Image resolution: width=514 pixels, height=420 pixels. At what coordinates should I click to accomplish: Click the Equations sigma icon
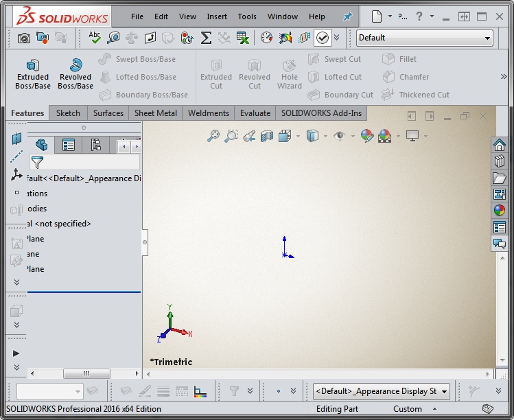tap(206, 38)
